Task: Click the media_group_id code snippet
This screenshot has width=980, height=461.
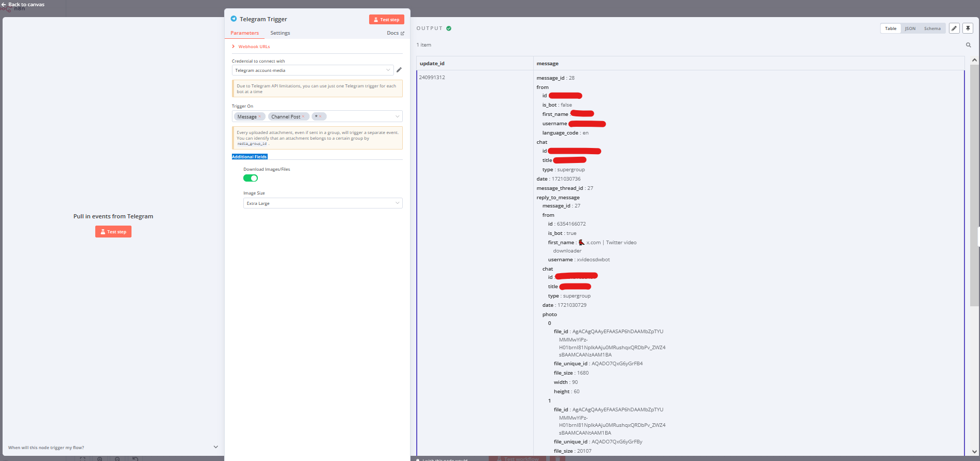Action: point(252,144)
